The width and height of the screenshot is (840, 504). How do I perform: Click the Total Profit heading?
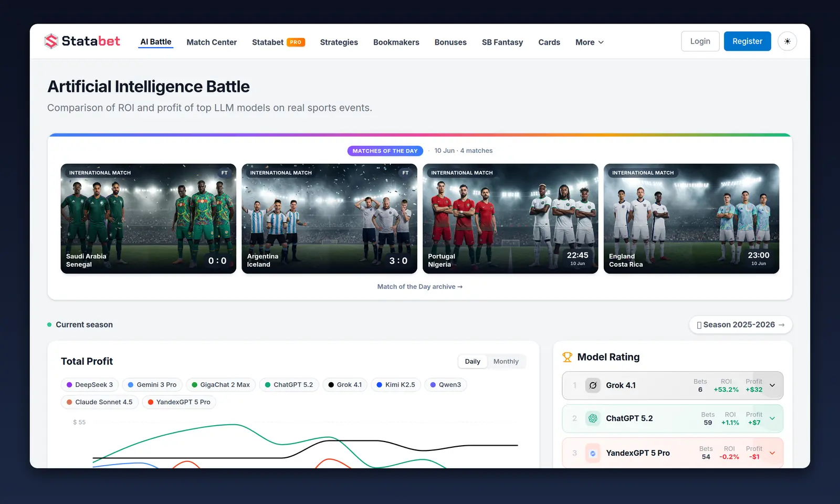coord(87,361)
